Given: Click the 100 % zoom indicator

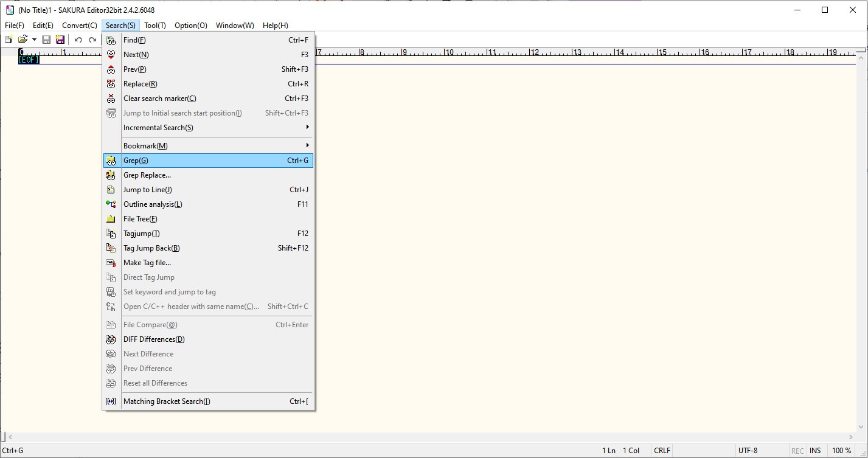Looking at the screenshot, I should [x=842, y=451].
